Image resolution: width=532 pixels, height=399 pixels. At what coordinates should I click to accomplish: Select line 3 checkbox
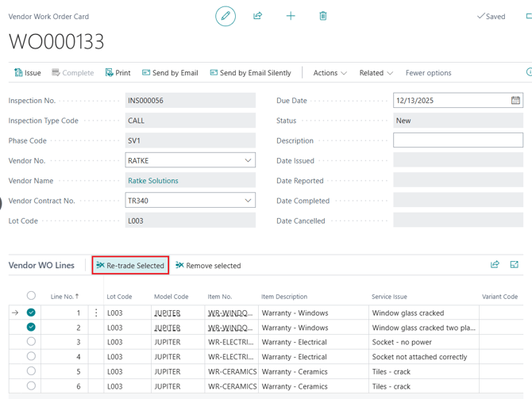point(31,341)
